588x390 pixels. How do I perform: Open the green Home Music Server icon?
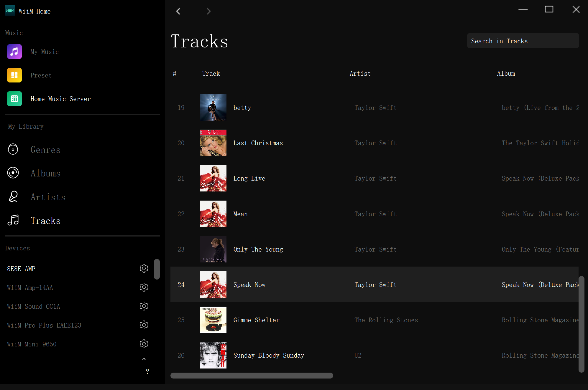coord(14,99)
